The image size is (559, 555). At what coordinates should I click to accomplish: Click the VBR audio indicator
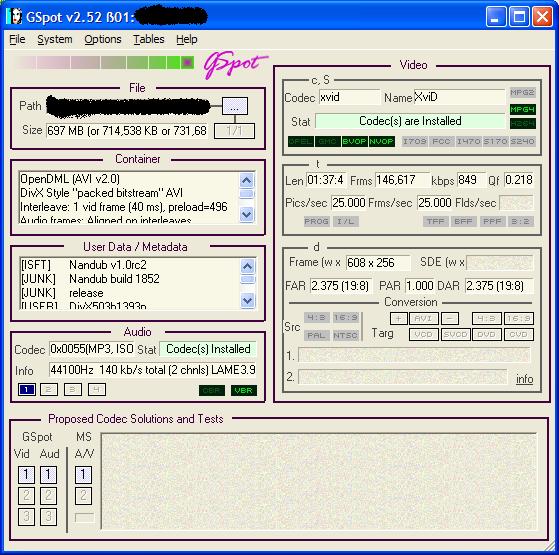pyautogui.click(x=243, y=390)
